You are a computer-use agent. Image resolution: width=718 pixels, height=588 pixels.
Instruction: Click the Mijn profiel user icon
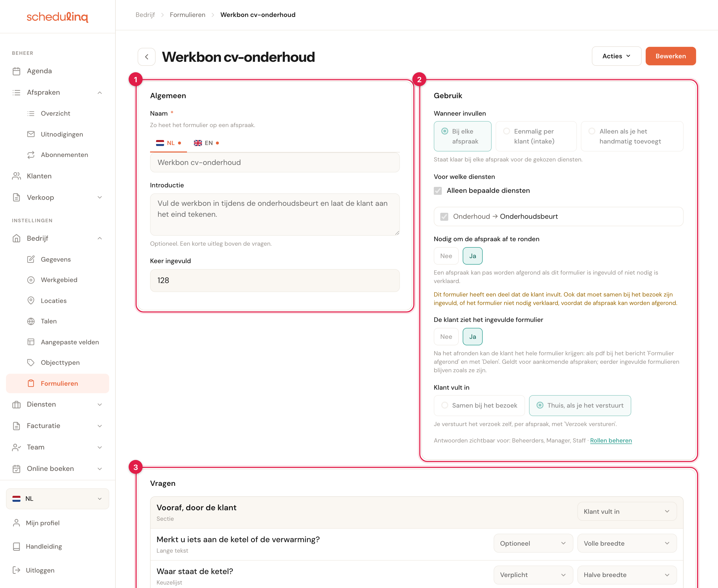point(16,523)
